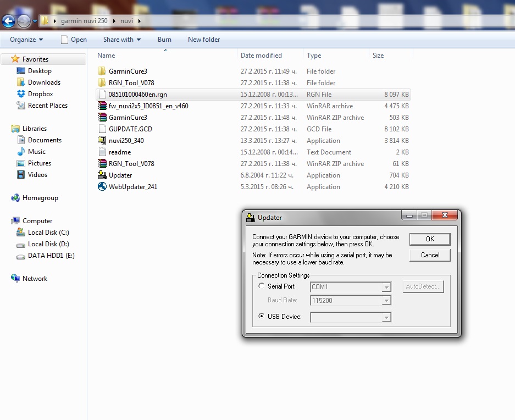Select the Serial Port radio button
This screenshot has width=515, height=420.
261,286
